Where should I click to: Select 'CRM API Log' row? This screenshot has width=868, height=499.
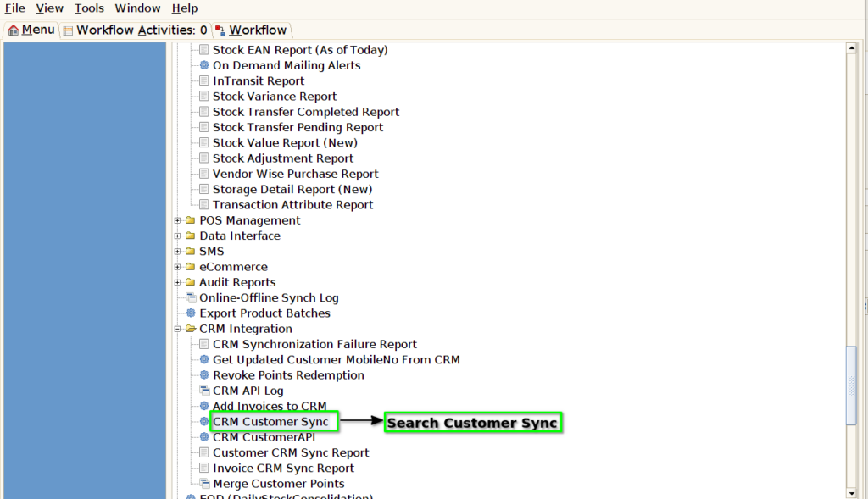[x=248, y=391]
